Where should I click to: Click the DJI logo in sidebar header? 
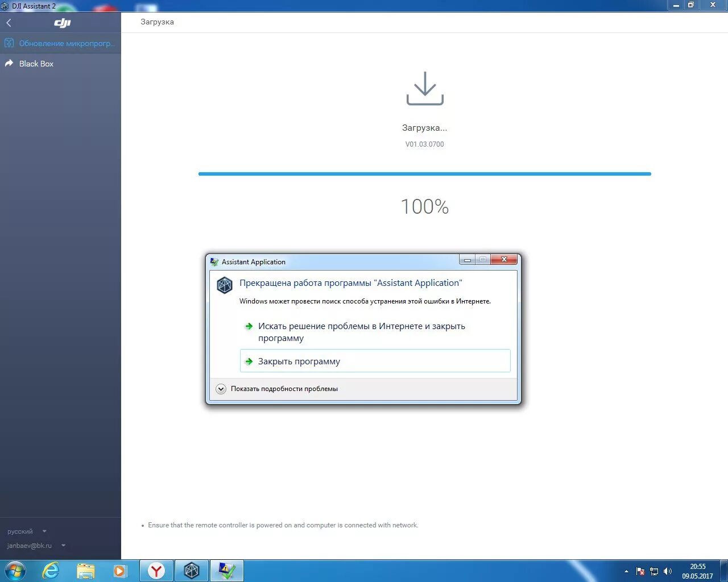63,23
